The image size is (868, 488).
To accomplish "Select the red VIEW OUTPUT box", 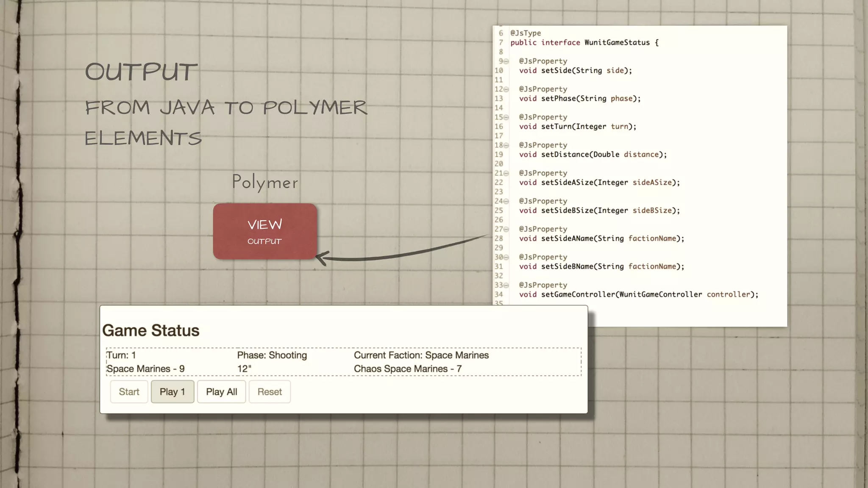I will pos(265,231).
